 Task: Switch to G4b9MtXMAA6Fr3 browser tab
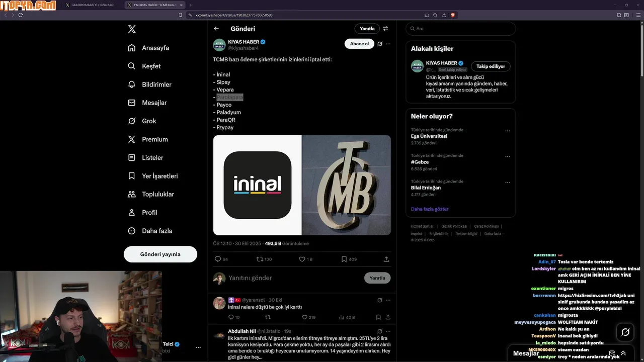(92, 5)
